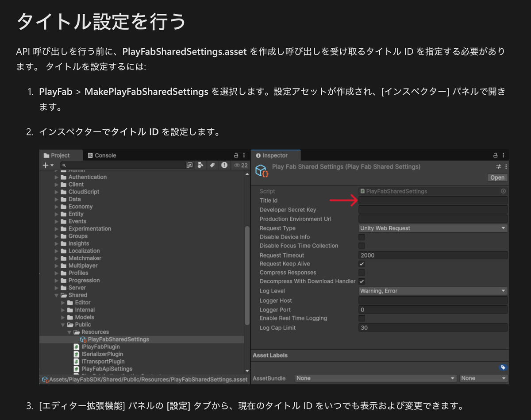Check Compress Responses checkbox
Image resolution: width=531 pixels, height=420 pixels.
click(x=362, y=273)
